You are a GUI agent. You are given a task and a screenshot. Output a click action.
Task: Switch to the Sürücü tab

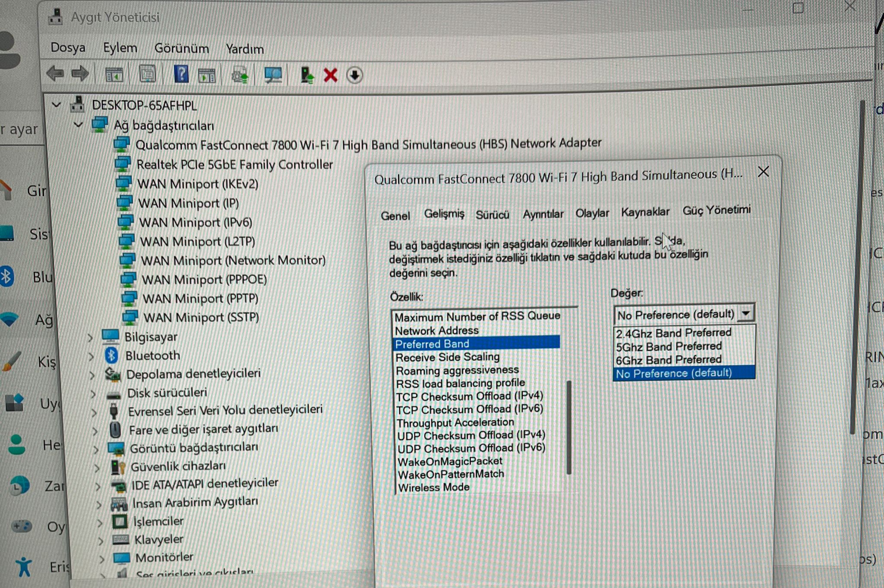coord(492,214)
